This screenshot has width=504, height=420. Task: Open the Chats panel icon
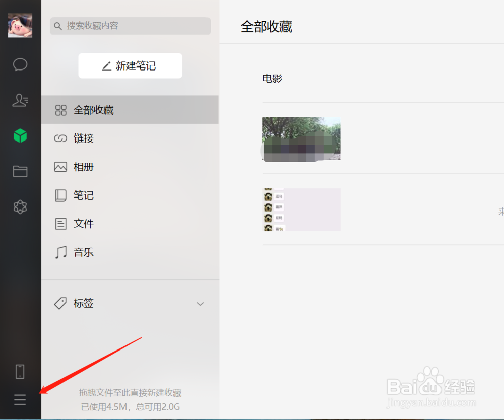pyautogui.click(x=20, y=64)
